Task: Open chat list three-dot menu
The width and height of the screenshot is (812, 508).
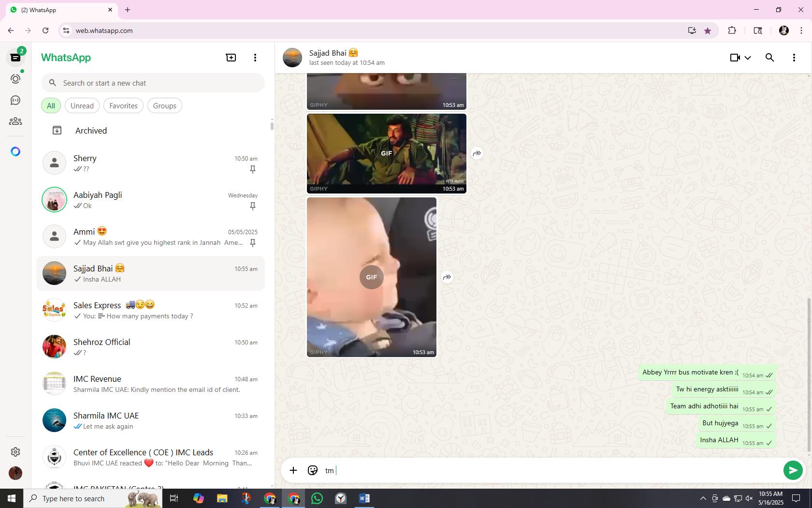Action: tap(255, 58)
